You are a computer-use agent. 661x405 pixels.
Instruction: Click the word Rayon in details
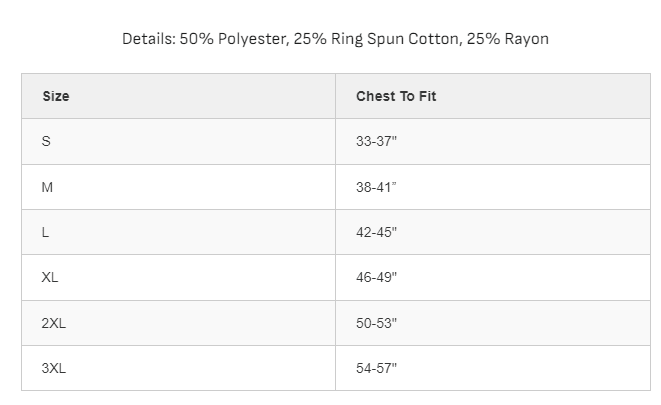(527, 39)
